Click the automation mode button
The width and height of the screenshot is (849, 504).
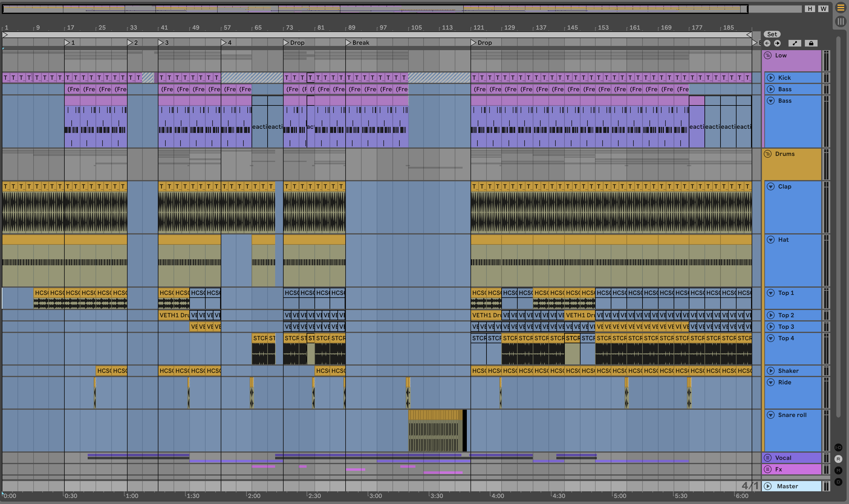click(795, 43)
